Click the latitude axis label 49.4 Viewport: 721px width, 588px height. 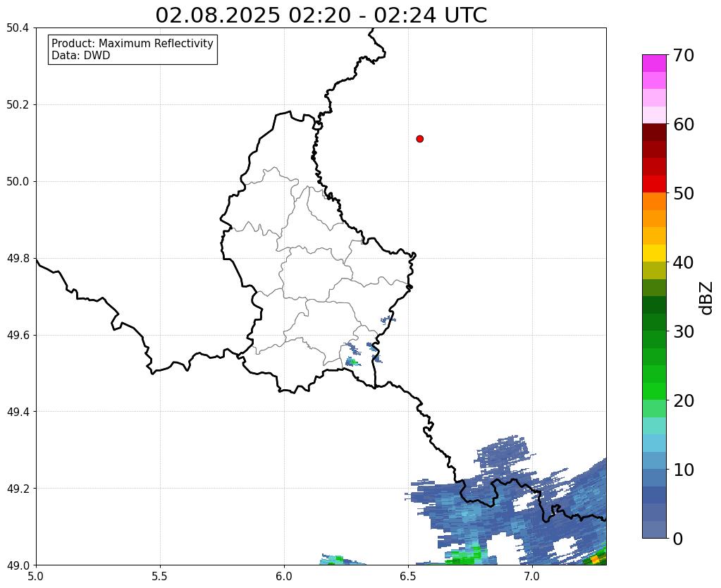click(x=18, y=412)
